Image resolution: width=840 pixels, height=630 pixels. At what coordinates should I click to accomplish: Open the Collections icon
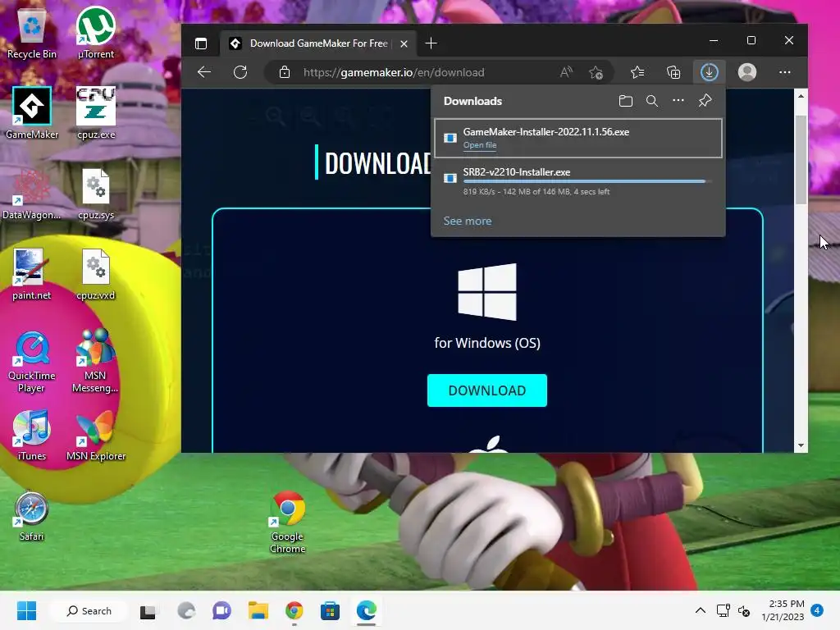click(x=673, y=72)
